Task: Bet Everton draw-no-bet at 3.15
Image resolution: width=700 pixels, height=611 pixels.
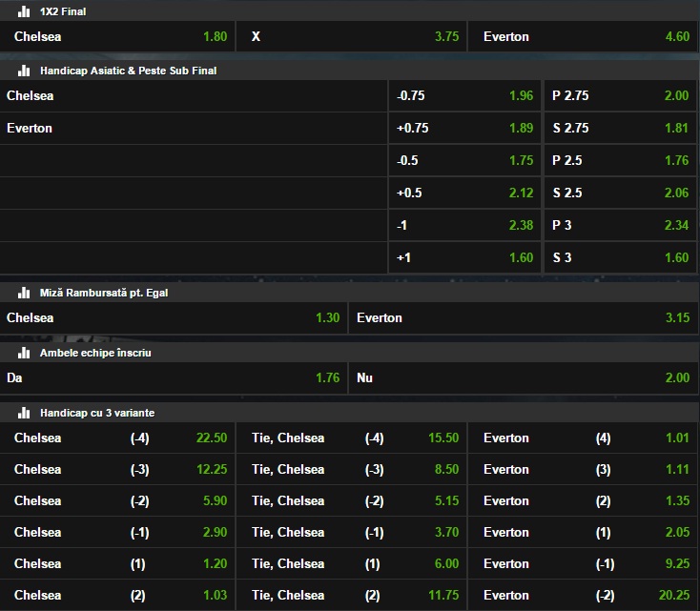Action: (x=524, y=317)
